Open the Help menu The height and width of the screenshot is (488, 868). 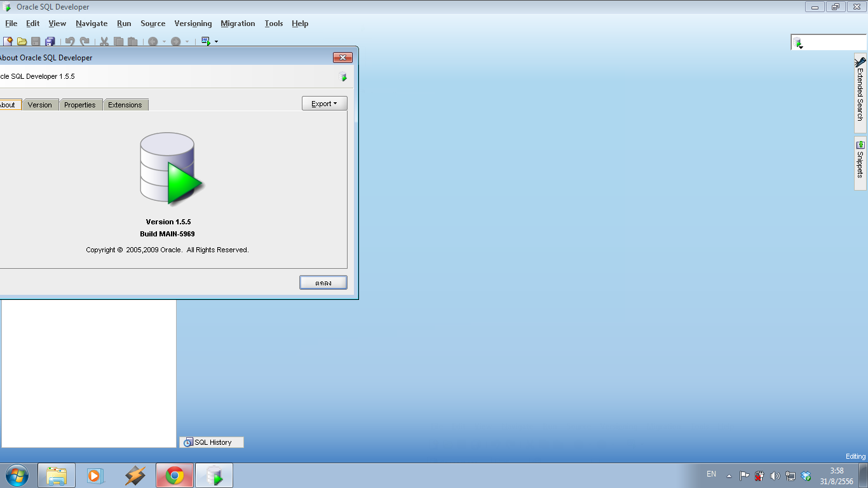coord(300,24)
